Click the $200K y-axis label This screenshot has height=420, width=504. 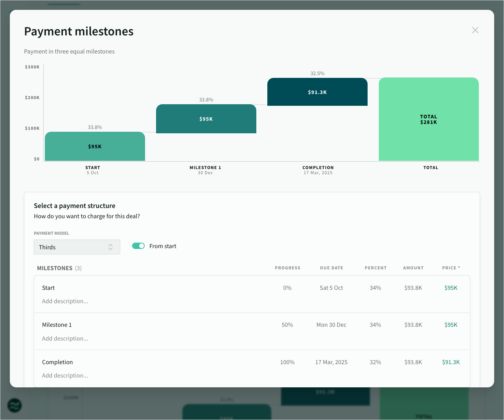point(32,98)
